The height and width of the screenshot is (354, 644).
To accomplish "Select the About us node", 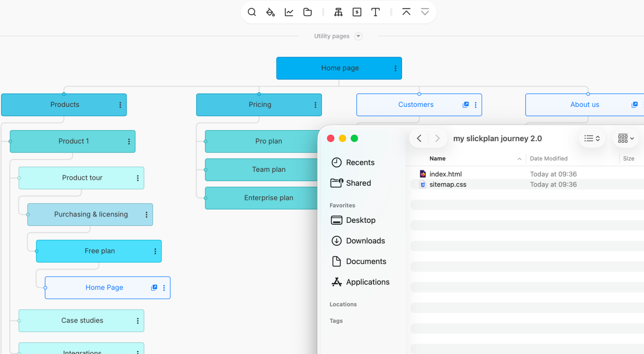I will point(585,105).
